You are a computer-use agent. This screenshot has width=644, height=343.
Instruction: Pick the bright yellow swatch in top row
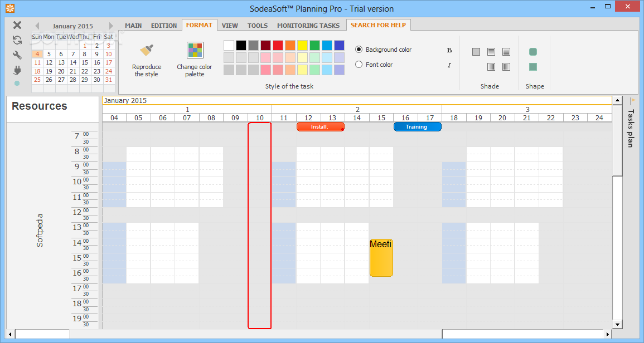point(302,45)
